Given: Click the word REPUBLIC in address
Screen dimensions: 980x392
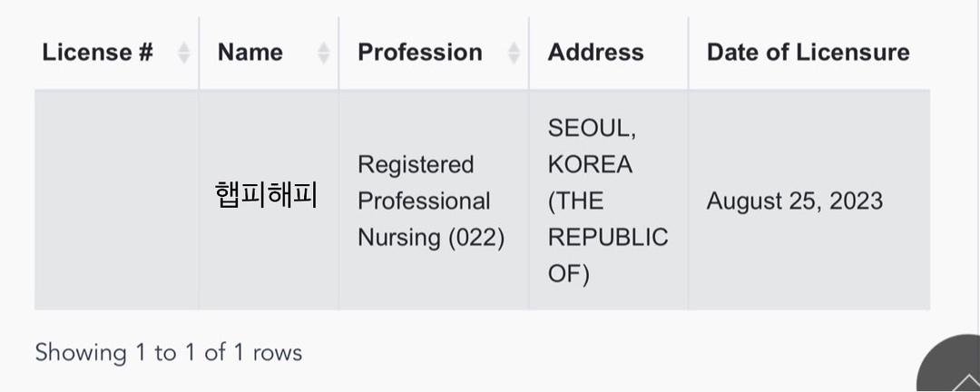Looking at the screenshot, I should click(607, 239).
